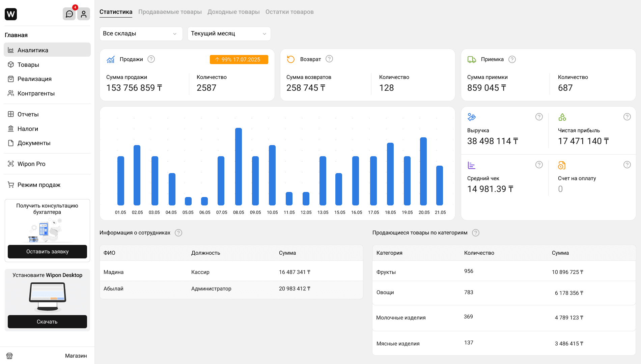Image resolution: width=641 pixels, height=364 pixels.
Task: Click the Скачать button
Action: click(x=47, y=321)
